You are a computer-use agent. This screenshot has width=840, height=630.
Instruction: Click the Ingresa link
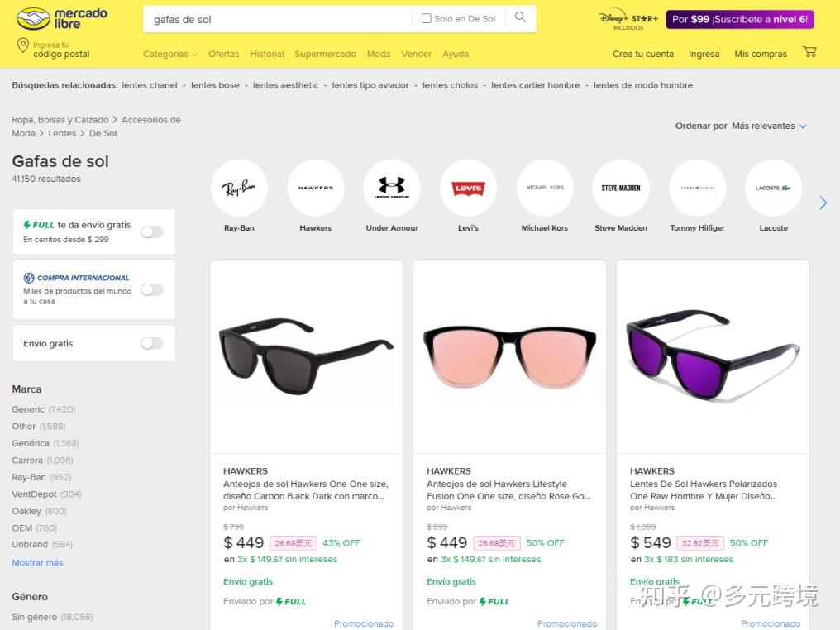[704, 54]
